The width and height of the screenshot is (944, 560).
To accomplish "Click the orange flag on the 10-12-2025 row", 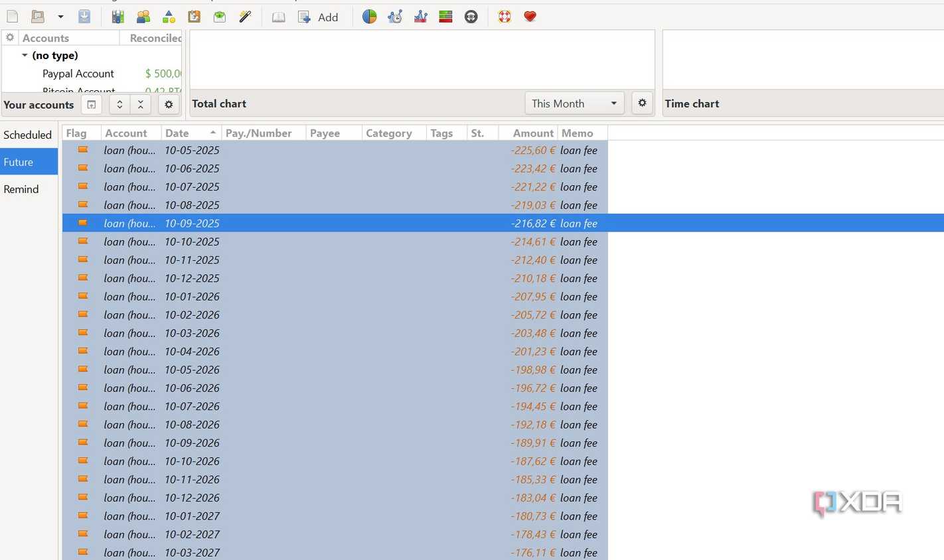I will point(83,278).
